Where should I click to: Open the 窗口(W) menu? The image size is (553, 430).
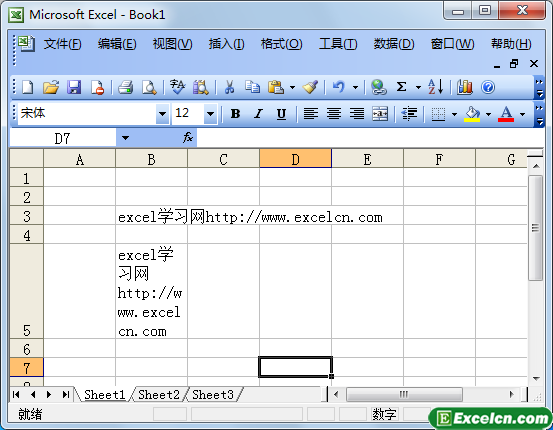[452, 44]
